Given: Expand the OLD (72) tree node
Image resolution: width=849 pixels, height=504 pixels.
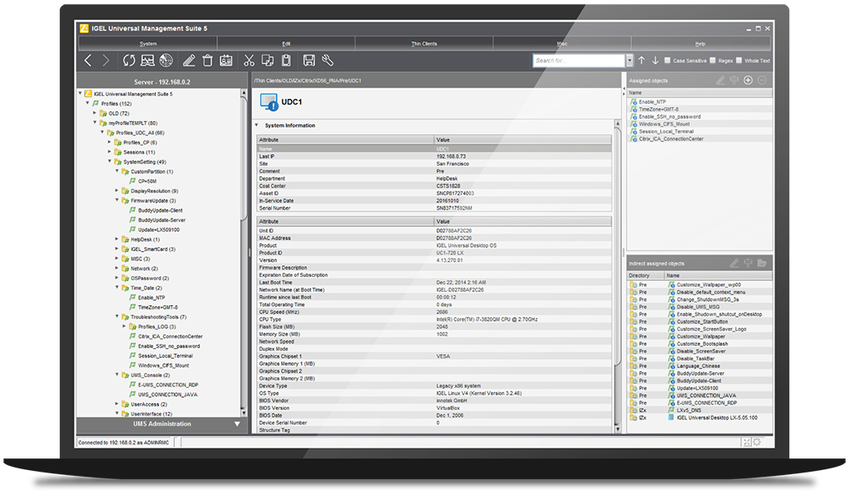Looking at the screenshot, I should coord(95,113).
